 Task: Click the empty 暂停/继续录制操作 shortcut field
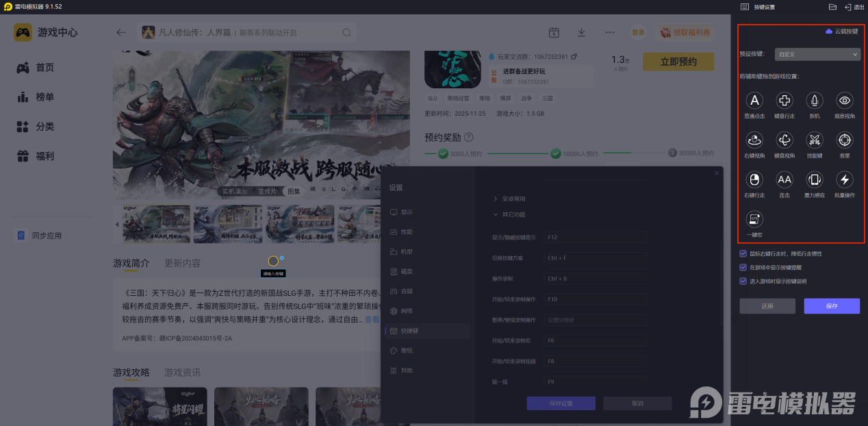(596, 320)
